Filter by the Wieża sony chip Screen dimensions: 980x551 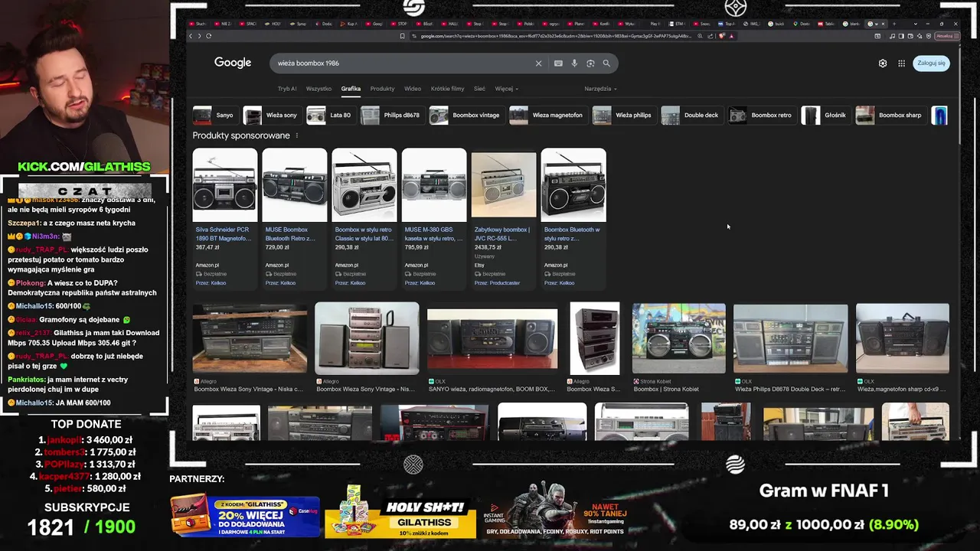(x=272, y=116)
